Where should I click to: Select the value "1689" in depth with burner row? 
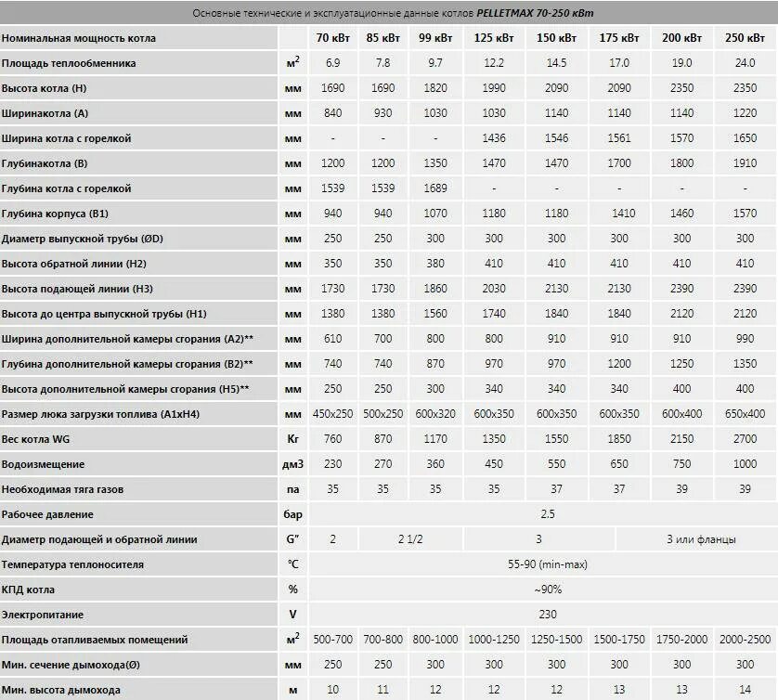435,188
